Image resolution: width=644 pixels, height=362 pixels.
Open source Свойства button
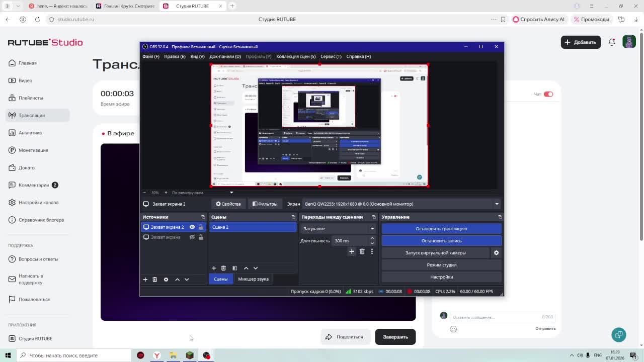coord(228,204)
